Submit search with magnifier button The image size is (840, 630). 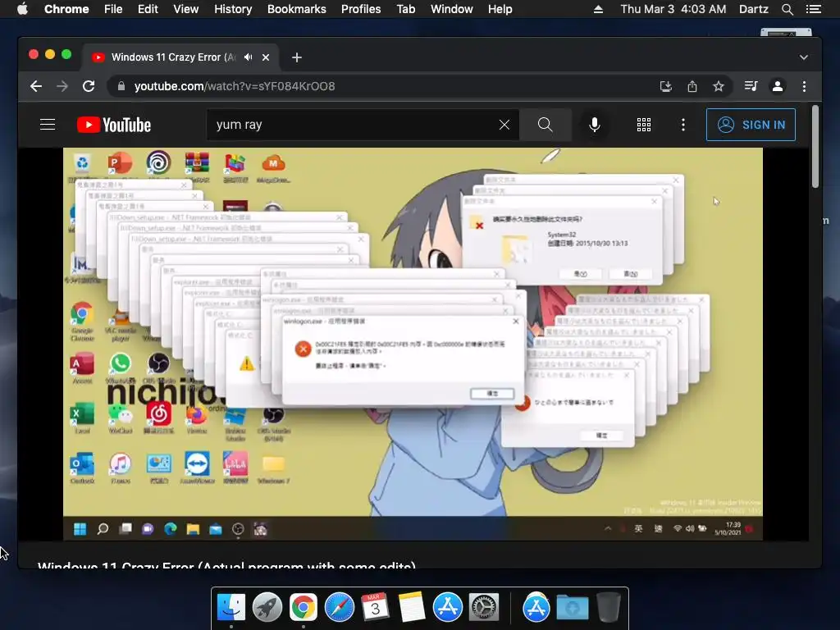click(546, 125)
